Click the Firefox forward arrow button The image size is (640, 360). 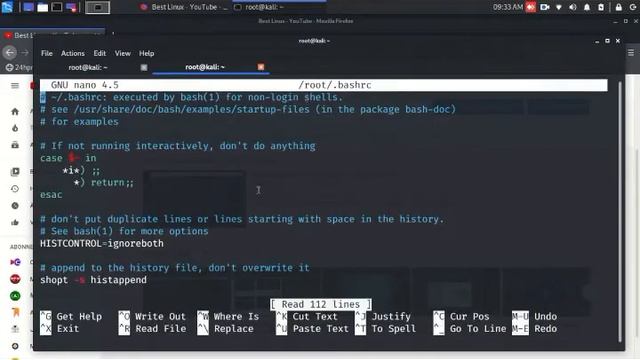click(x=25, y=52)
